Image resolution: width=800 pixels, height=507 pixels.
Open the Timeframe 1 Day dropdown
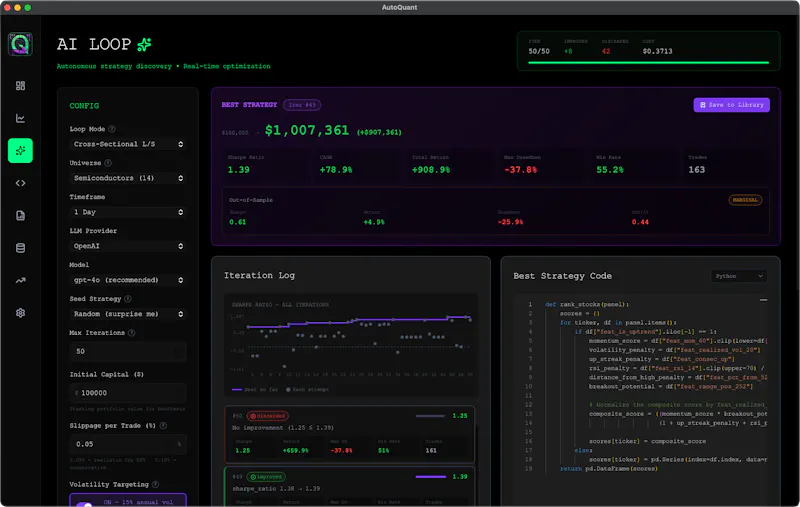(x=128, y=212)
